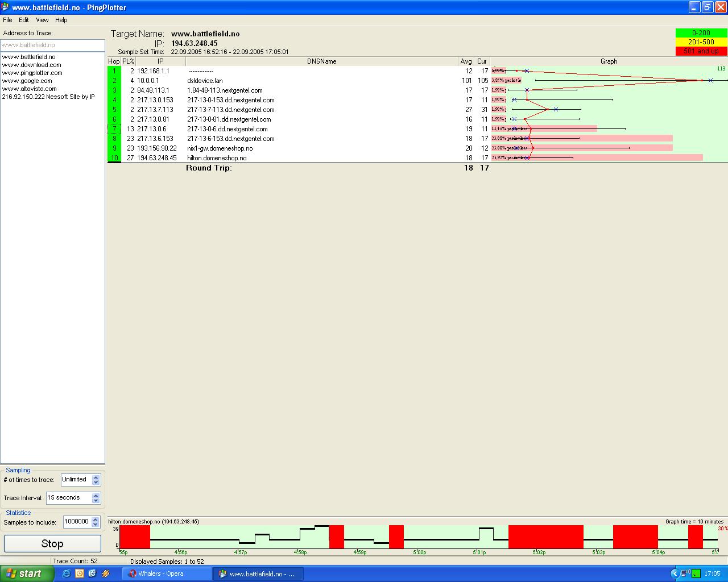Viewport: 728px width, 582px height.
Task: Switch to Whalers - Opera taskbar button
Action: [x=167, y=573]
